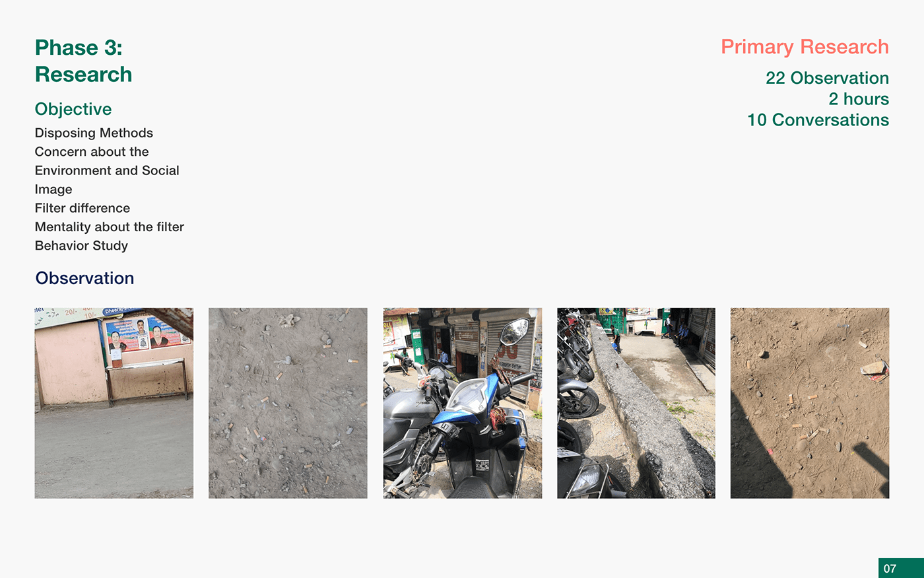Image resolution: width=924 pixels, height=578 pixels.
Task: Open the blue scooter photo
Action: [463, 403]
